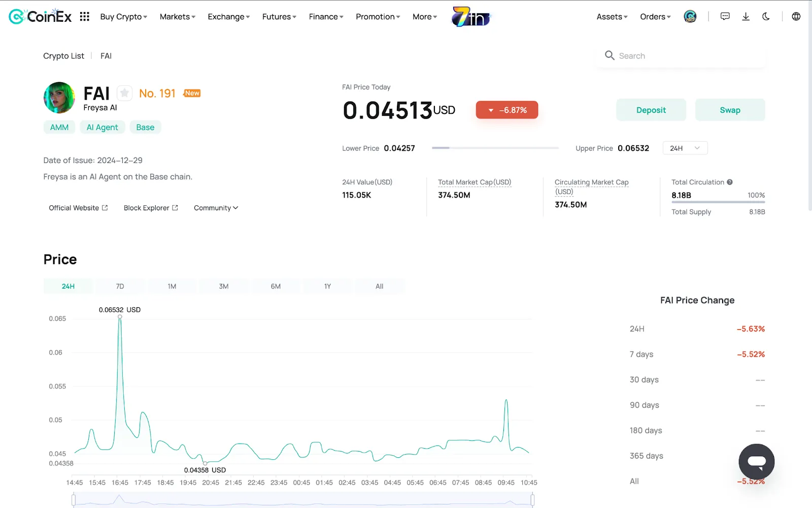Switch chart to 3M
812x508 pixels.
point(224,286)
